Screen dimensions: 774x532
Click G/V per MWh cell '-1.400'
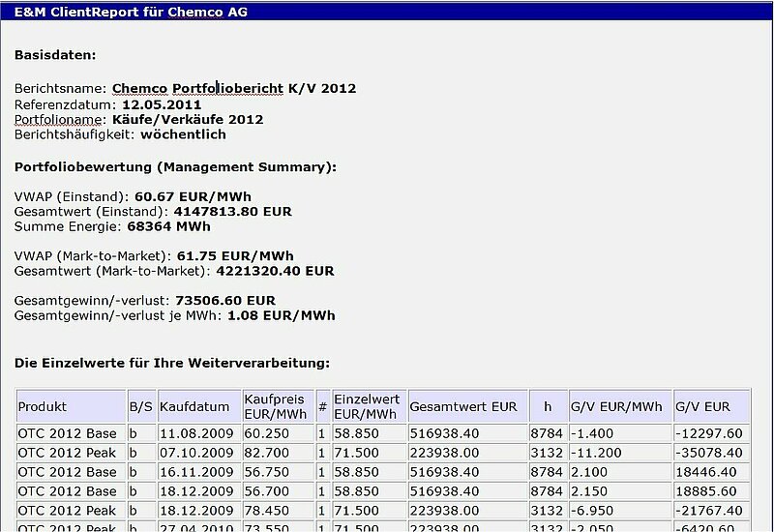click(x=620, y=433)
